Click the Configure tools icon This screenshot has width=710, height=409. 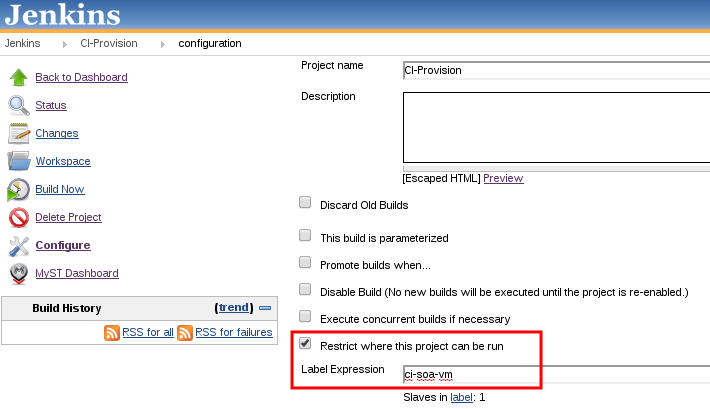[x=19, y=246]
